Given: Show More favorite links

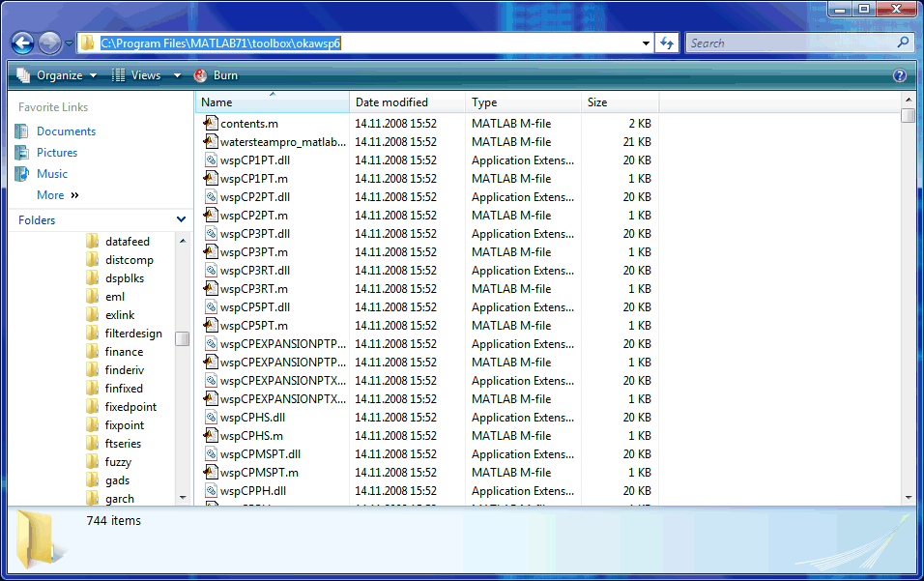Looking at the screenshot, I should pos(57,195).
